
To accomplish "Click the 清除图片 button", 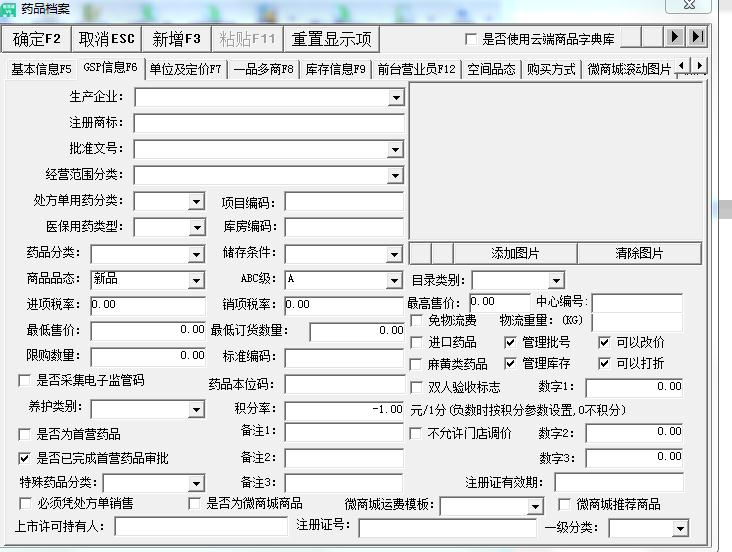I will (x=639, y=253).
